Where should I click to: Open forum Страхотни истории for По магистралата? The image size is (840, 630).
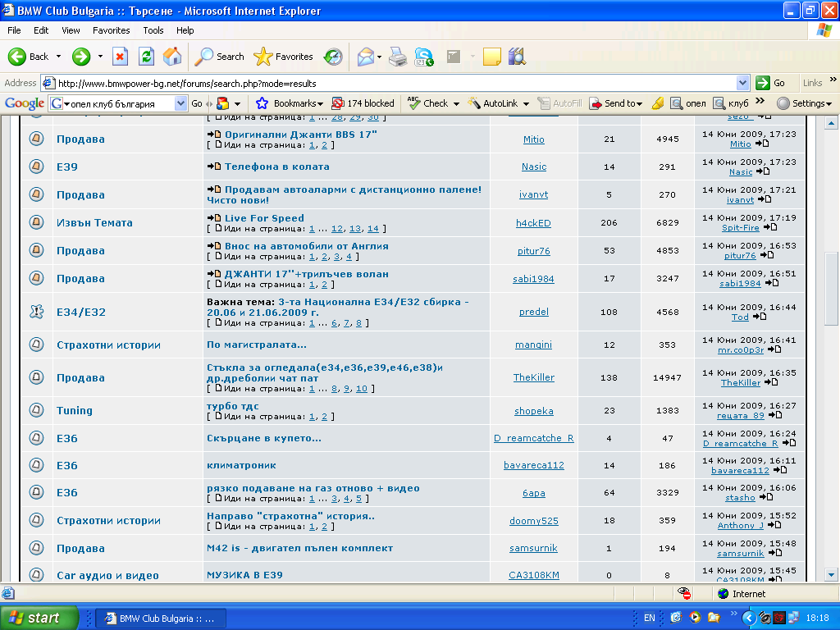(109, 345)
